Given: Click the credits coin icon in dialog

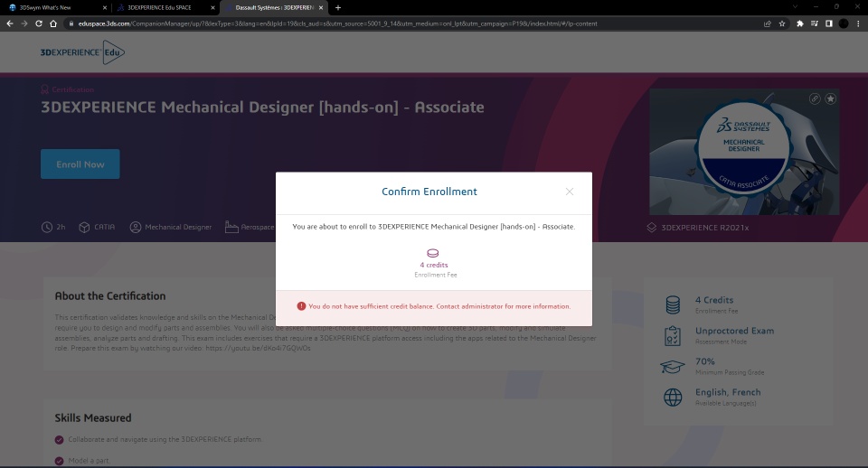Looking at the screenshot, I should tap(433, 253).
